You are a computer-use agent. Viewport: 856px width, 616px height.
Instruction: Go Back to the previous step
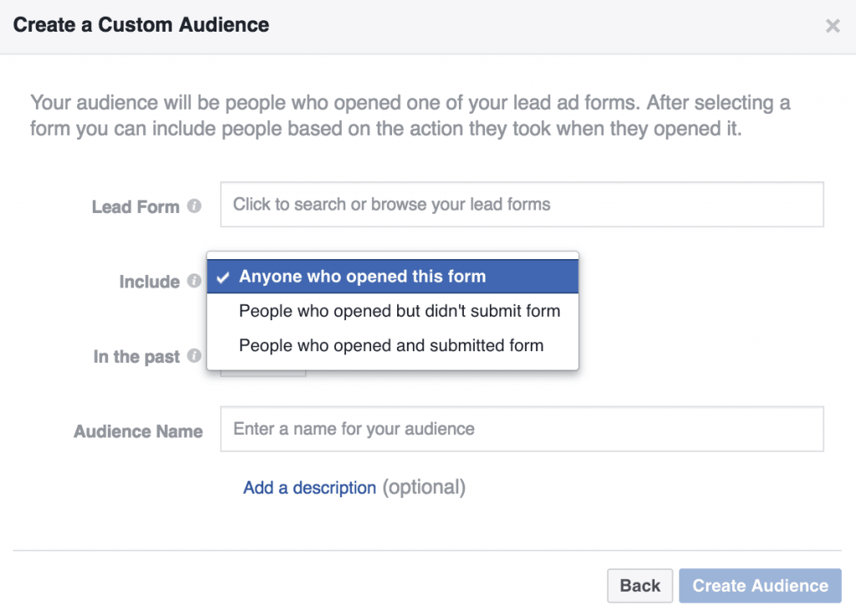click(x=639, y=585)
